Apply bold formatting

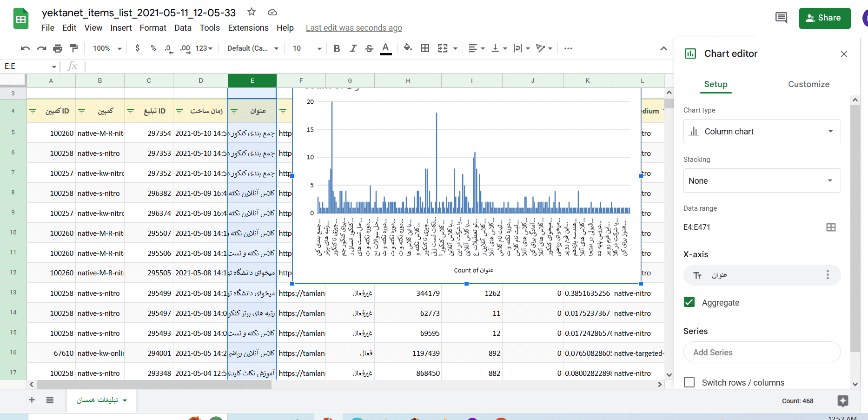click(x=337, y=48)
